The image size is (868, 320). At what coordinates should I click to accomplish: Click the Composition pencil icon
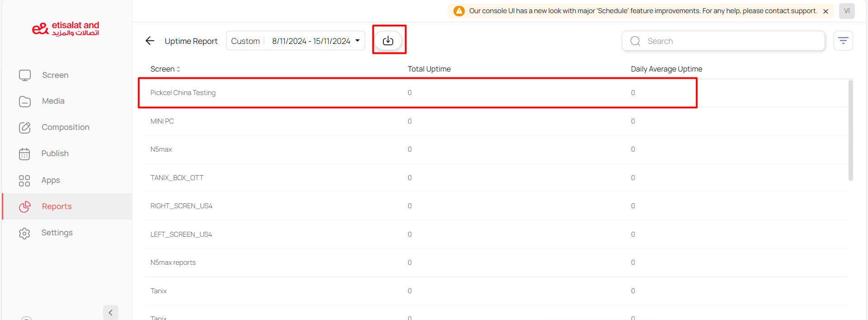[25, 128]
